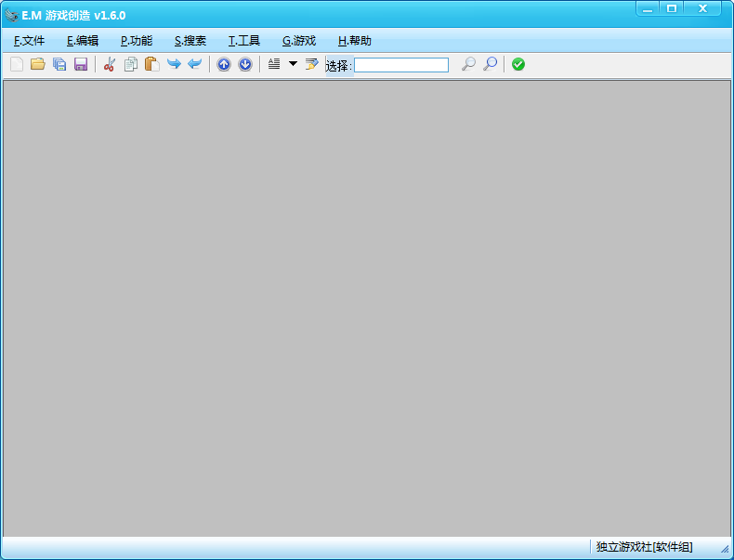This screenshot has width=734, height=560.
Task: Click the green checkmark icon
Action: [x=518, y=64]
